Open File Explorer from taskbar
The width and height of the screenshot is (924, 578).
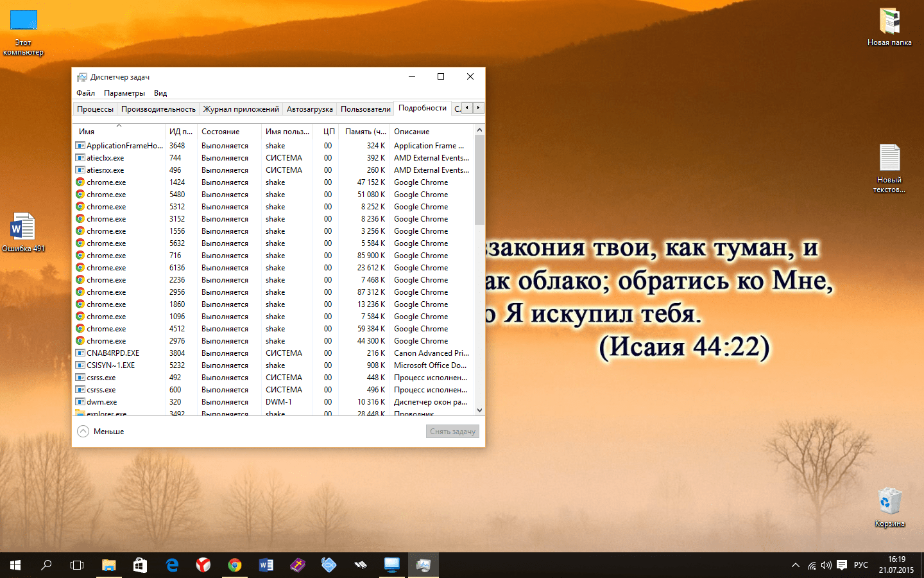(109, 565)
